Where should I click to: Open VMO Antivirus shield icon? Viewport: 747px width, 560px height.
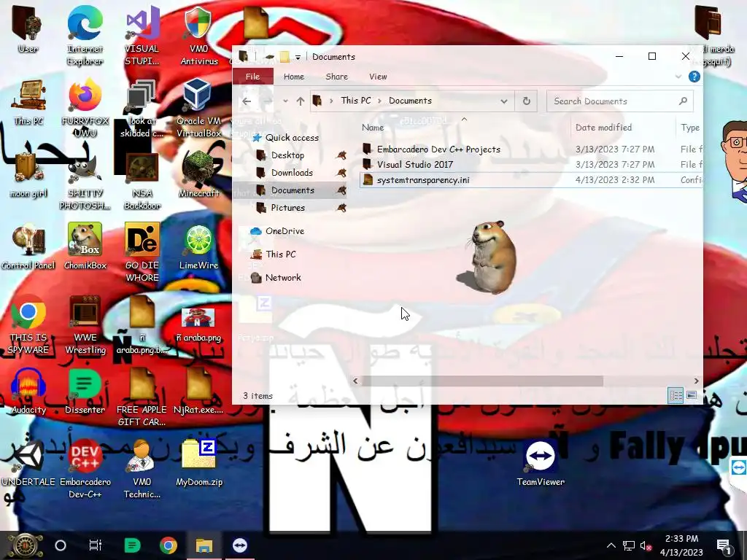[x=198, y=35]
